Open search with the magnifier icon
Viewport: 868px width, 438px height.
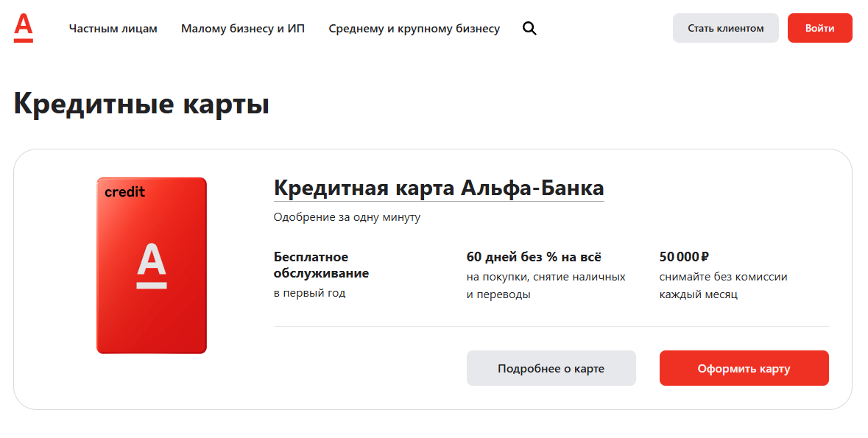point(529,29)
